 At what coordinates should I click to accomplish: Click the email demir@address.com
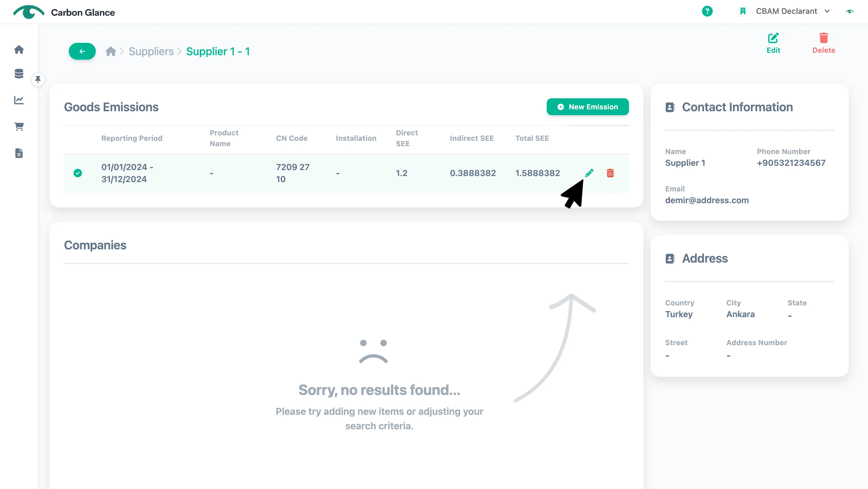coord(707,200)
